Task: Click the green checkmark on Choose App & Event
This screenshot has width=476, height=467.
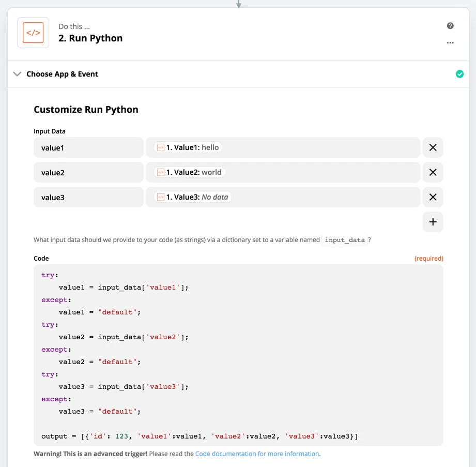Action: click(x=459, y=74)
